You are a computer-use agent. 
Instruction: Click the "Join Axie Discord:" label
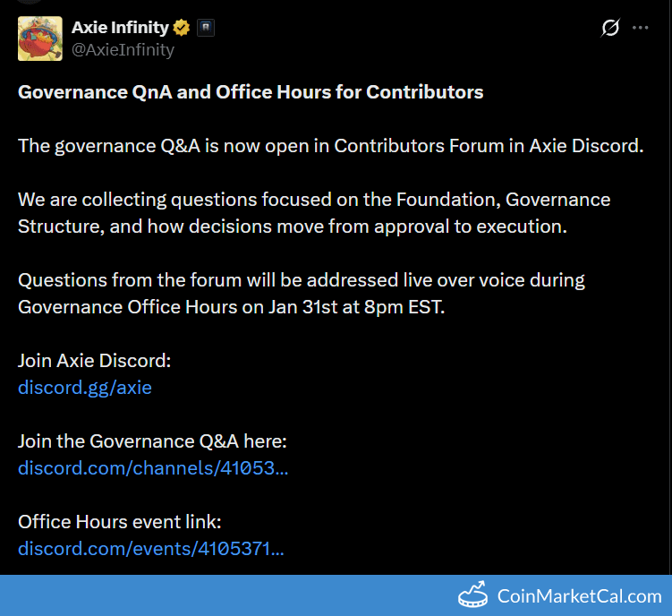click(94, 361)
